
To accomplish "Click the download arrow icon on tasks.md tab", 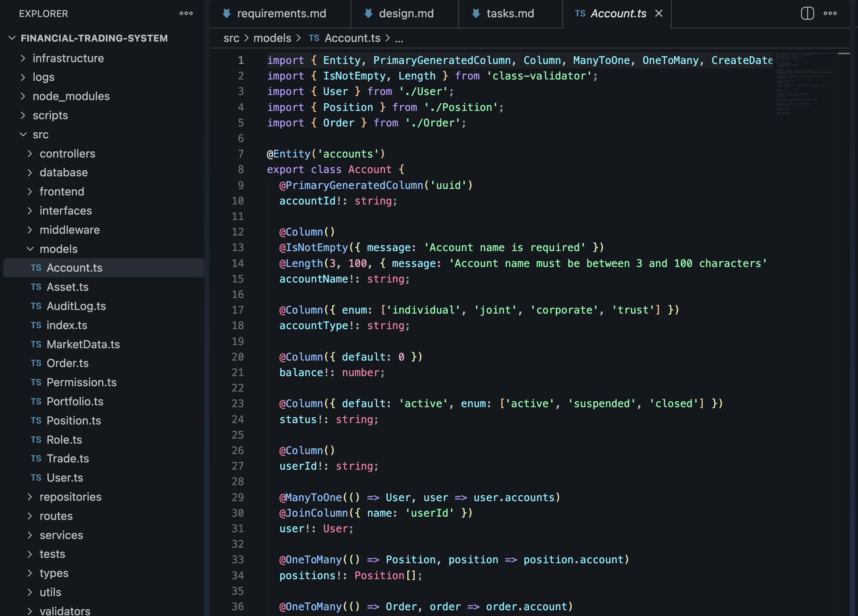I will point(475,13).
